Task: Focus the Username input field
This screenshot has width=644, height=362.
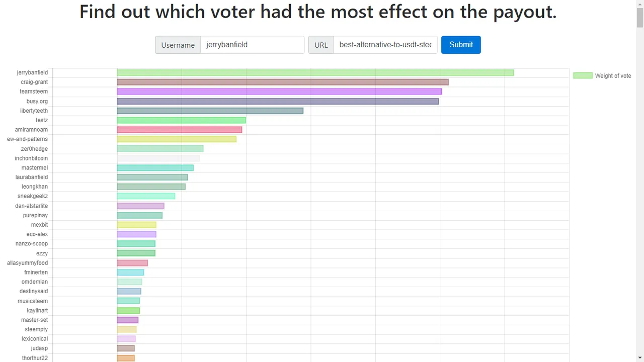Action: [x=252, y=45]
